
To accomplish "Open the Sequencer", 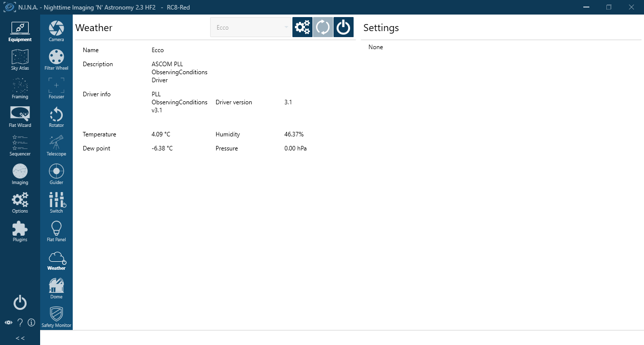I will click(x=20, y=146).
